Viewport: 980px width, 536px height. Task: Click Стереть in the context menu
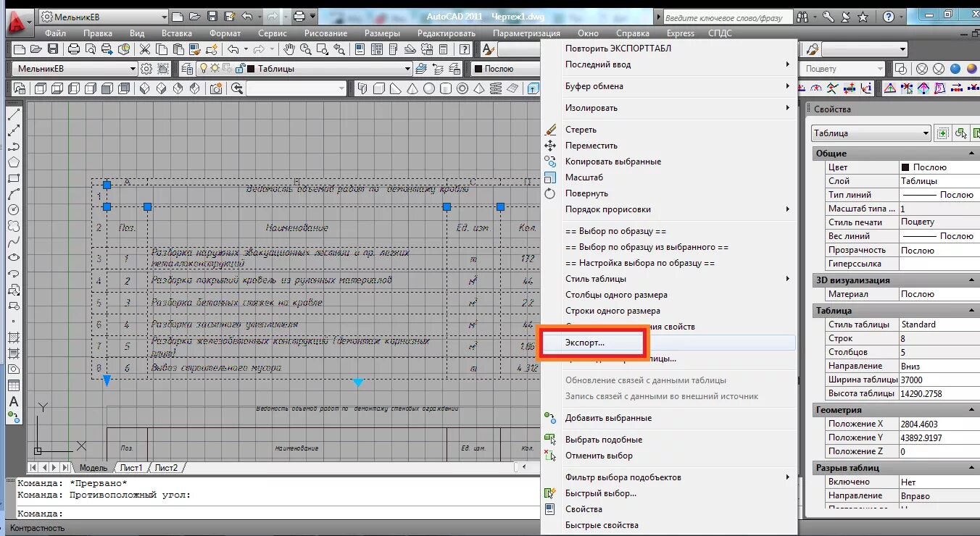668,130
